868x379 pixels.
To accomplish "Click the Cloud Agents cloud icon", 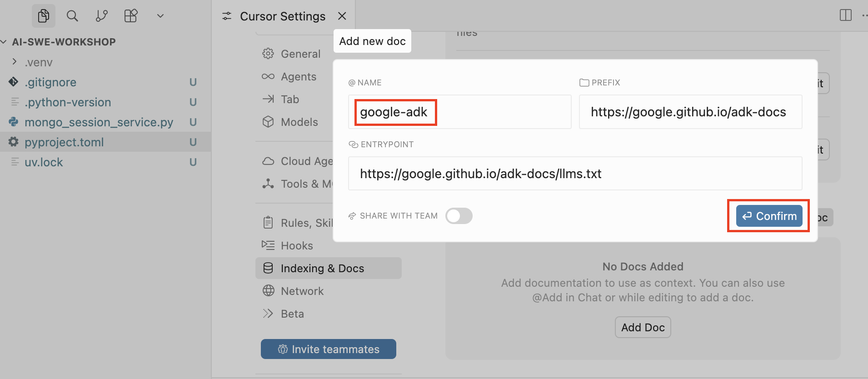I will 268,161.
